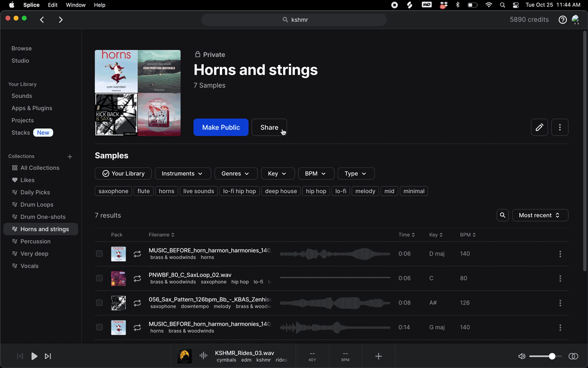Open the Window menu in menu bar
This screenshot has width=588, height=368.
(x=76, y=5)
